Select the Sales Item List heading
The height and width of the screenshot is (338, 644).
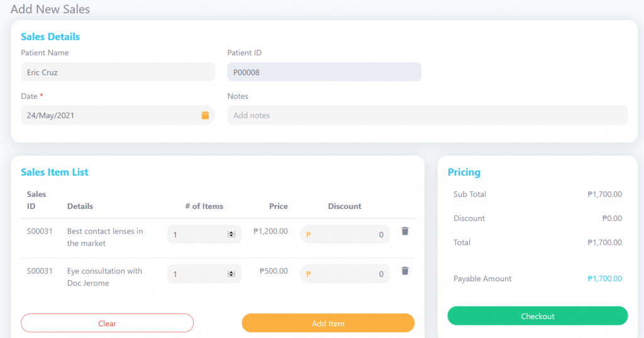click(x=55, y=172)
